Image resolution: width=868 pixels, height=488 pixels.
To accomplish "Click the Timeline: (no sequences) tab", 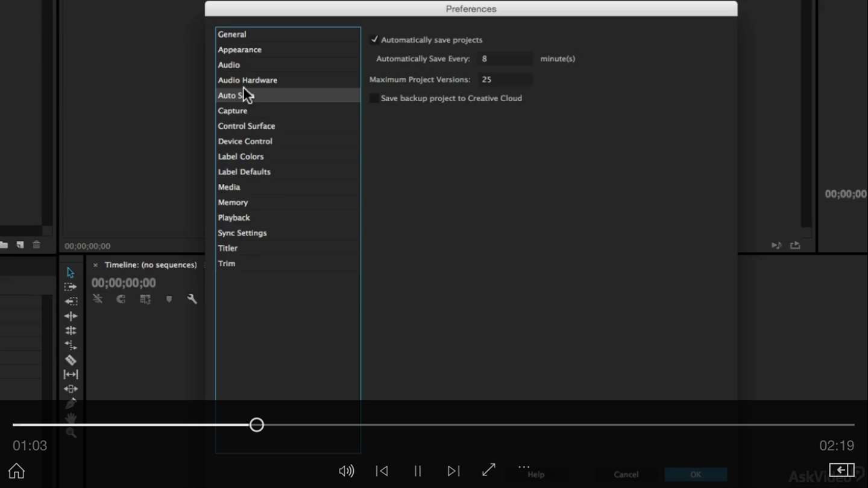I will tap(151, 265).
